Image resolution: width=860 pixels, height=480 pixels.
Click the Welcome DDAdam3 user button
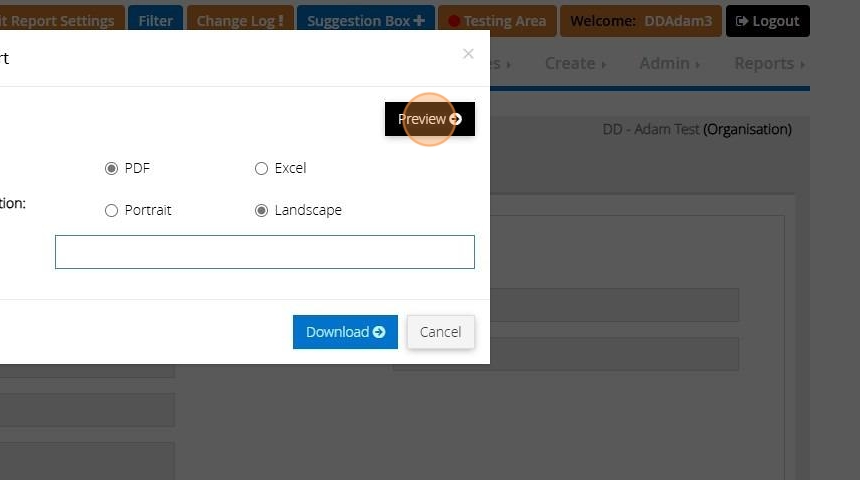(x=641, y=21)
